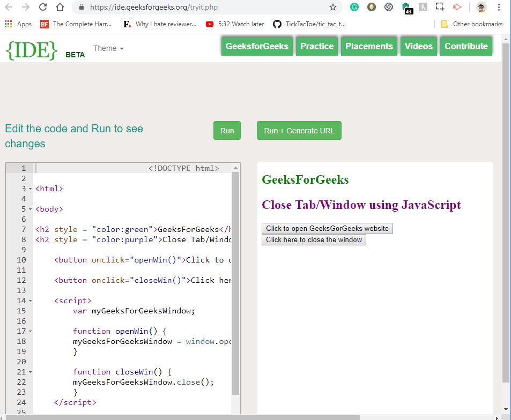Click the BETA label
The height and width of the screenshot is (420, 511).
click(x=75, y=55)
